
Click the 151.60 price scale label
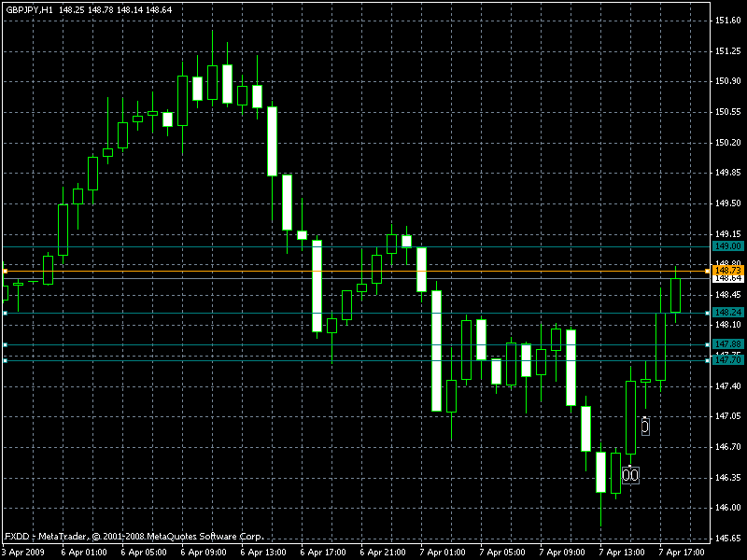[728, 20]
